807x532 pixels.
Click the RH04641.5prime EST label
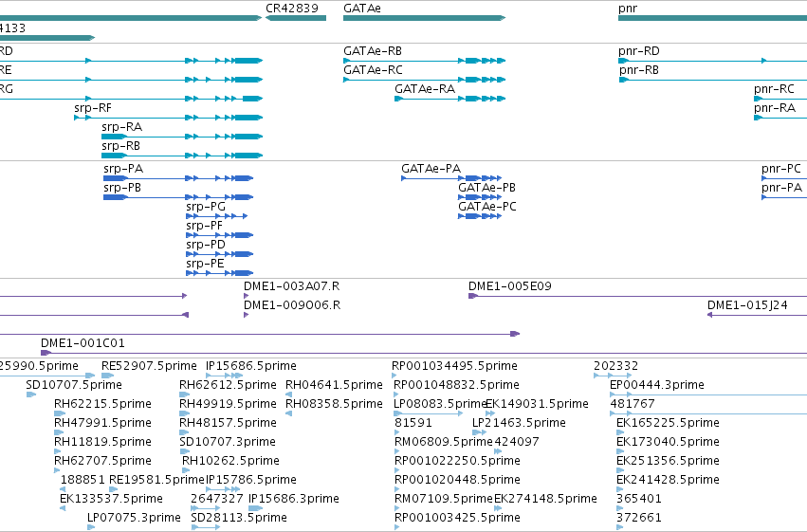tap(335, 385)
